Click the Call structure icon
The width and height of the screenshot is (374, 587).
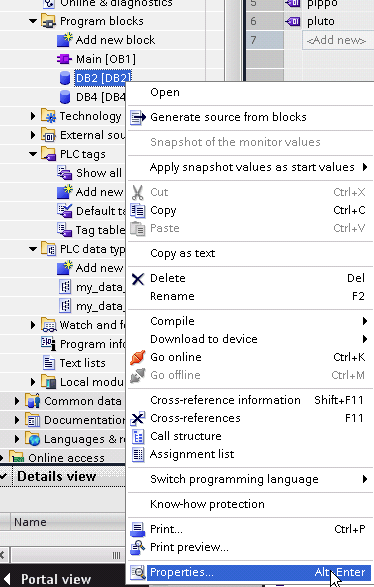click(138, 437)
